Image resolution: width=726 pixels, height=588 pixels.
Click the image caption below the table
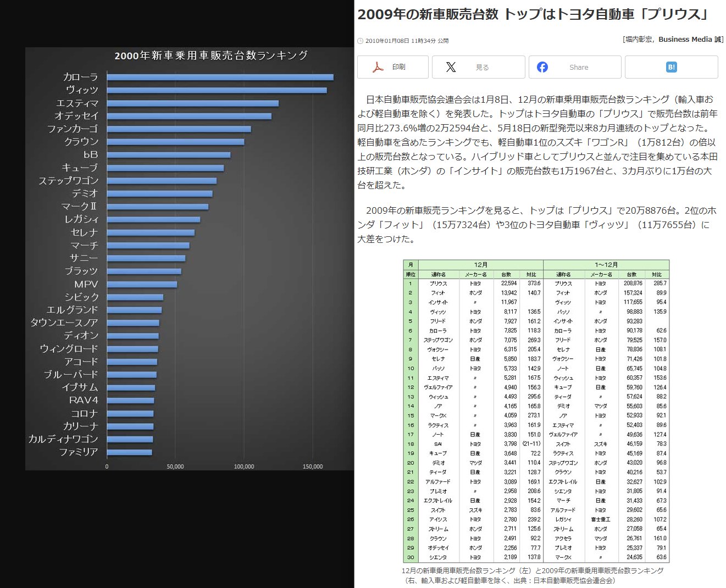pyautogui.click(x=532, y=575)
